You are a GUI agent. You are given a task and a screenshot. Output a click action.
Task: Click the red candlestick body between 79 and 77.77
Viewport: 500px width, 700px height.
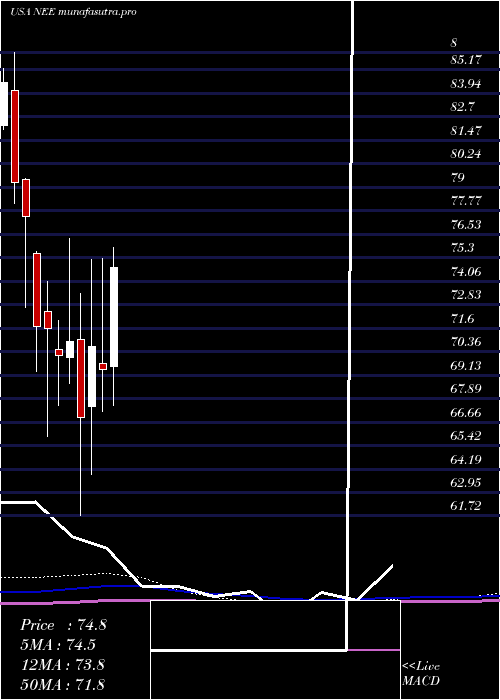26,198
